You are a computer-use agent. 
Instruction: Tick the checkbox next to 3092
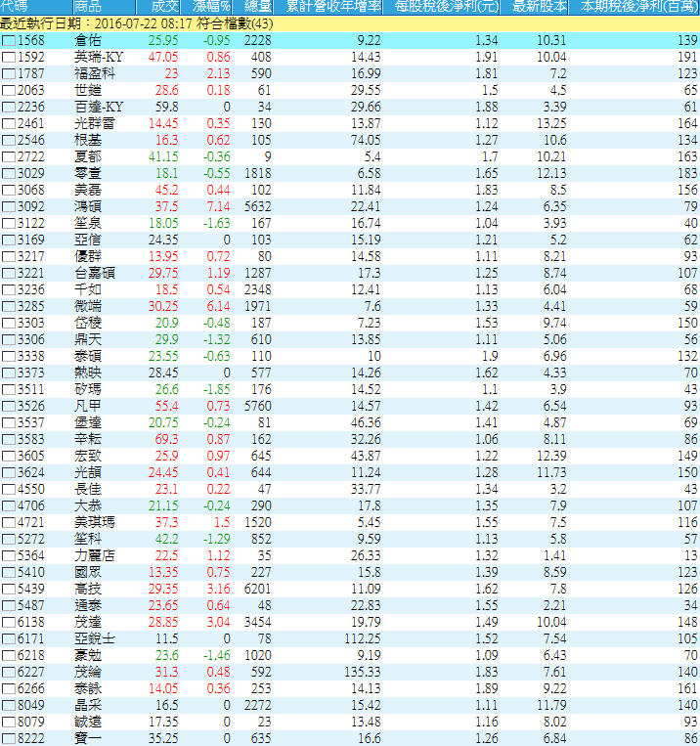point(9,207)
